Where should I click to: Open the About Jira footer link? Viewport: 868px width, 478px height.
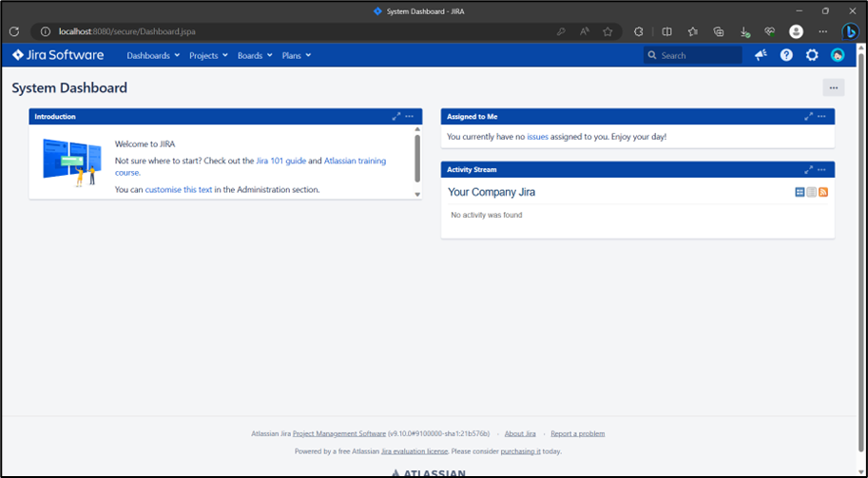(x=520, y=433)
